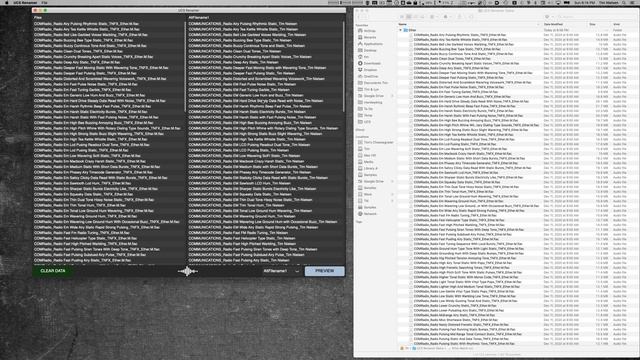Select COMMUNICATIONS 'EM Sawtooth LCD Hum' renamed row

coord(265,183)
